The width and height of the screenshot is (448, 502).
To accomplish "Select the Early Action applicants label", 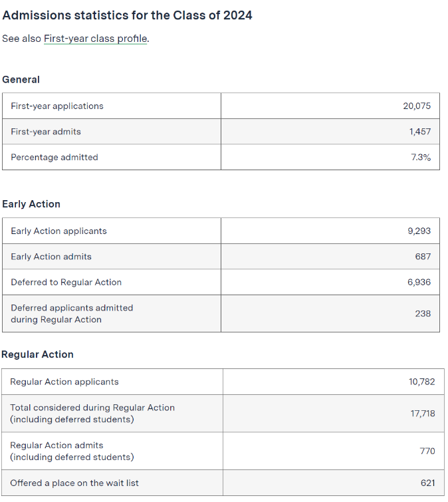I will [58, 231].
